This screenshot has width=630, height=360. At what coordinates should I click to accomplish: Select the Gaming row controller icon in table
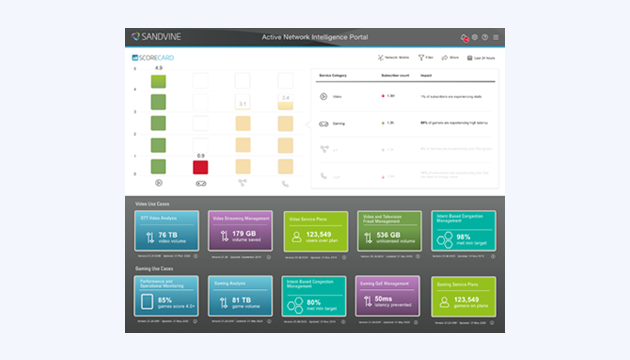coord(323,124)
